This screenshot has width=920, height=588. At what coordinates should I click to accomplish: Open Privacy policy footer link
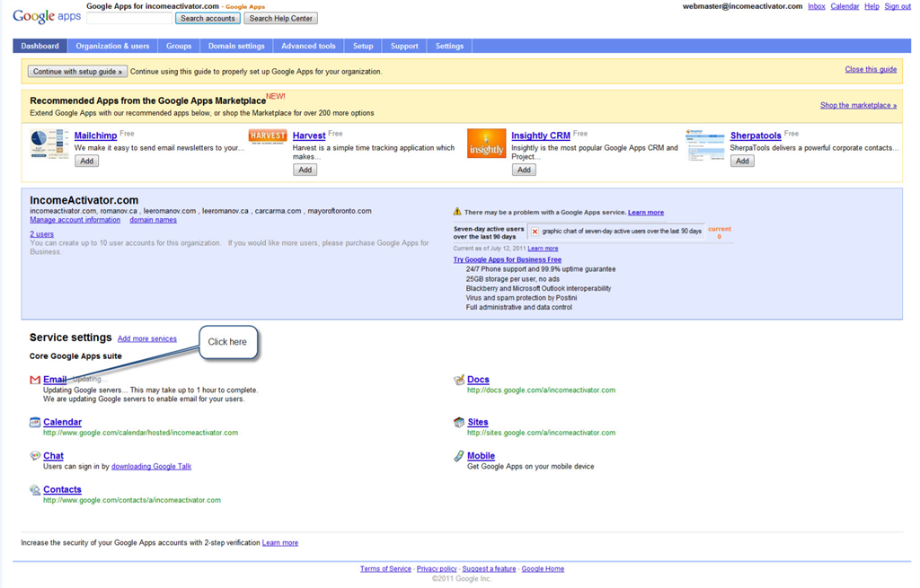pos(437,568)
